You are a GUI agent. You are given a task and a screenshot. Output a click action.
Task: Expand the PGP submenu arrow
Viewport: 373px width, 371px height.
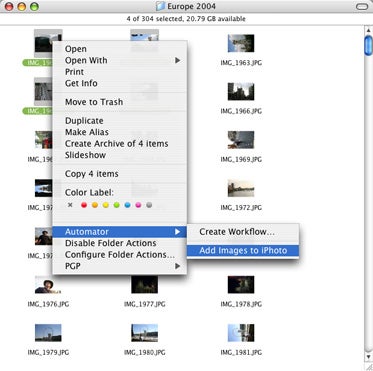coord(178,266)
